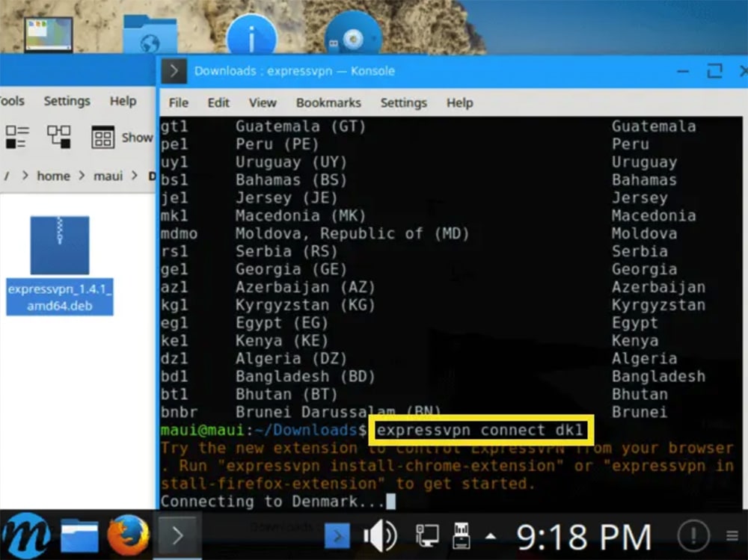Click 'Bhutan (BT)' terminal line
This screenshot has width=748, height=560.
pyautogui.click(x=286, y=395)
